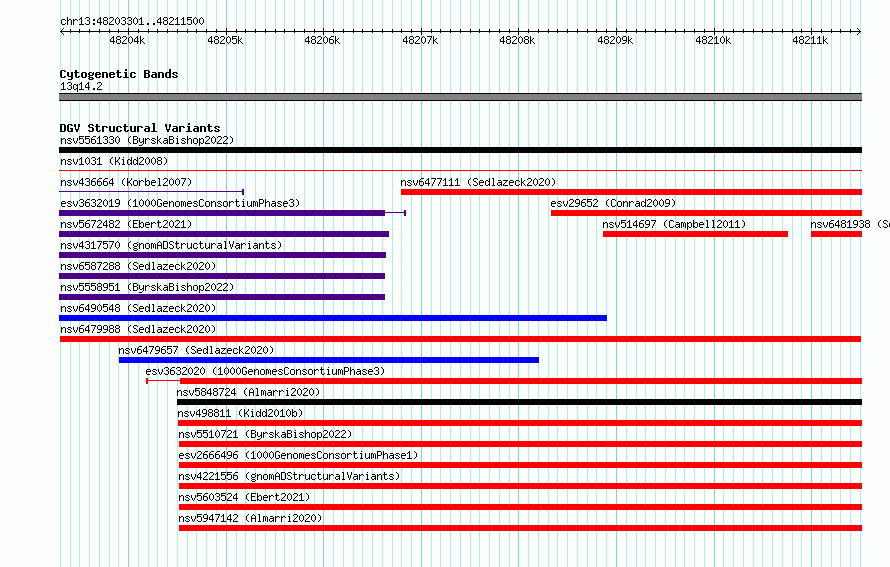The width and height of the screenshot is (890, 567).
Task: Select the purple nsv5672482 variant bar
Action: 224,234
